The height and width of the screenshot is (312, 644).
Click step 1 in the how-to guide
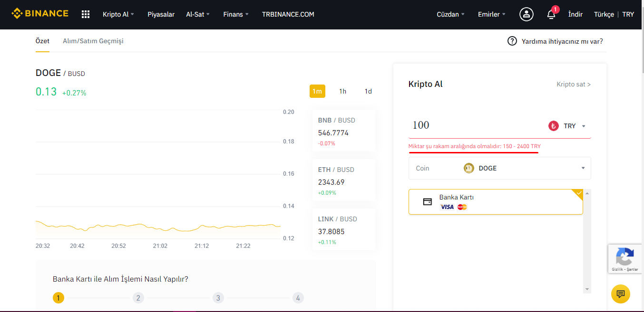click(58, 298)
